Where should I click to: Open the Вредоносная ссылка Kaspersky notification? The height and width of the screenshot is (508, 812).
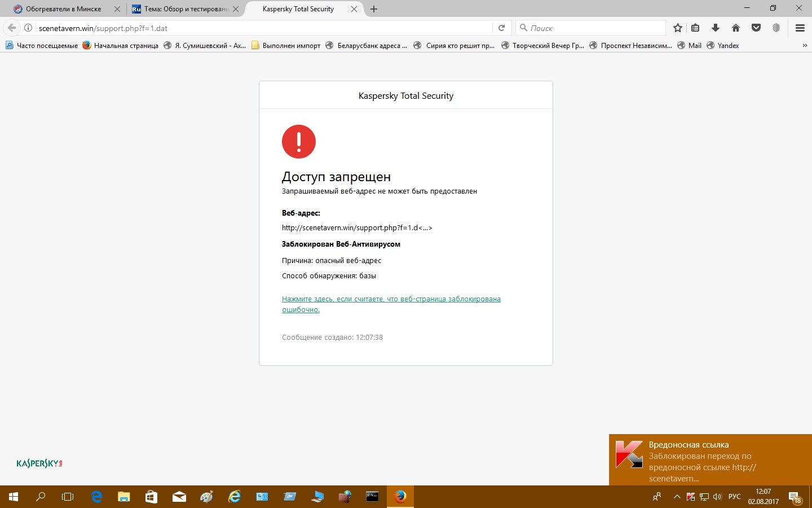[x=710, y=460]
